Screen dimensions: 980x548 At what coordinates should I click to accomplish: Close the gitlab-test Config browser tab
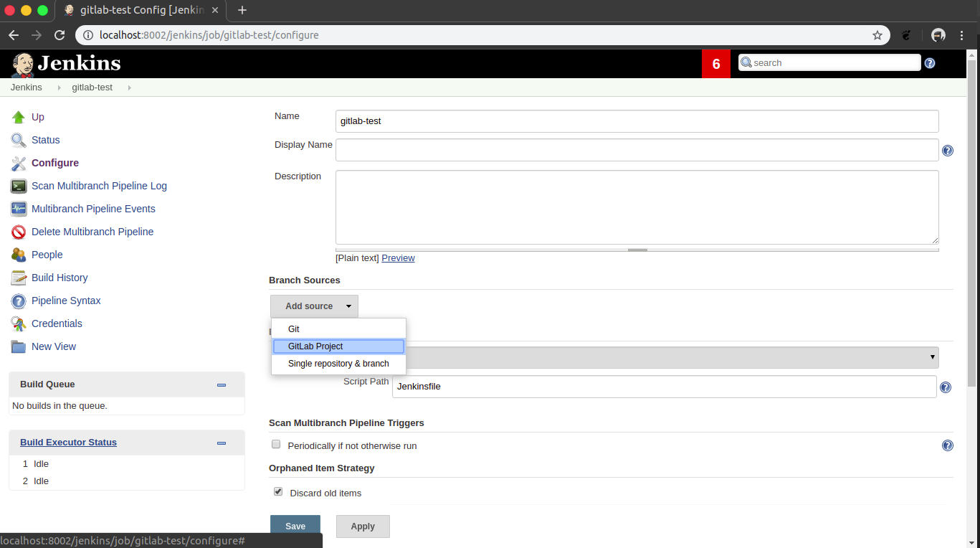214,10
